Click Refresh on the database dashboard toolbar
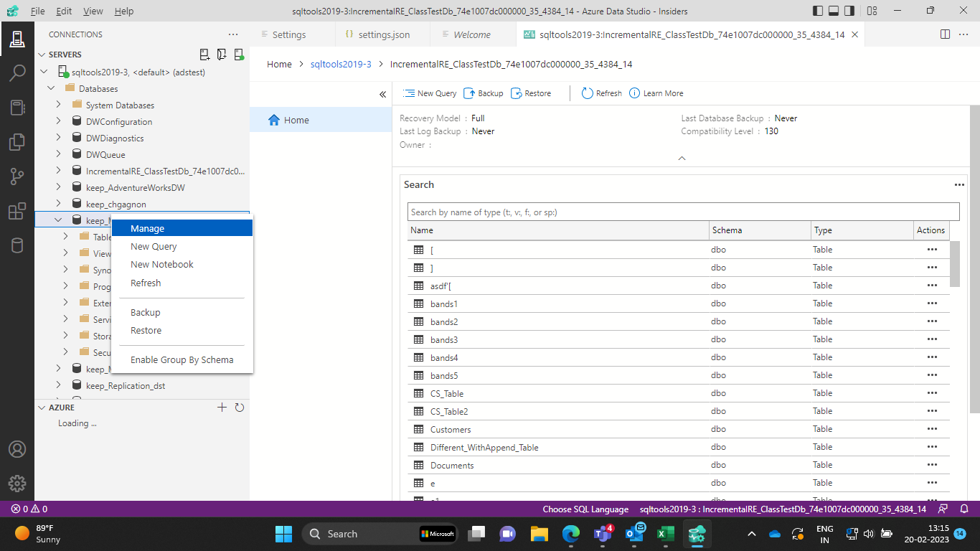Viewport: 980px width, 551px height. 601,93
